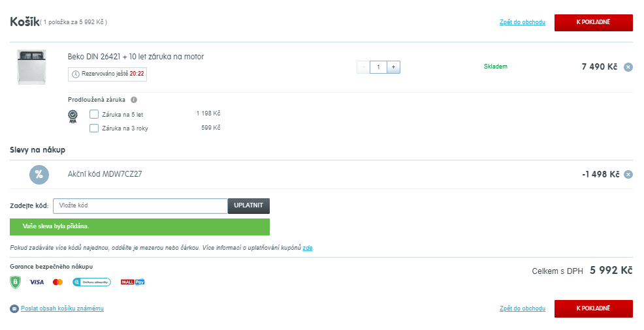Click the reservation clock icon
The height and width of the screenshot is (330, 644).
point(76,74)
